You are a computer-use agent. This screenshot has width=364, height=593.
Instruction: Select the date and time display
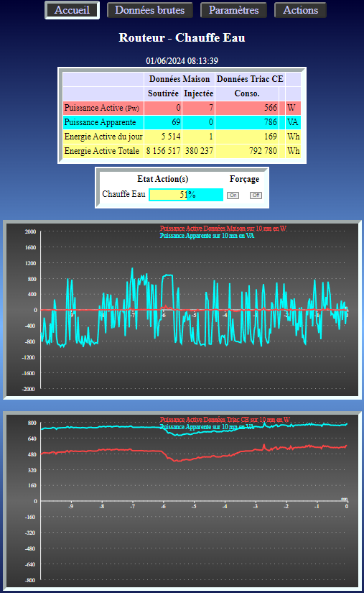click(182, 60)
